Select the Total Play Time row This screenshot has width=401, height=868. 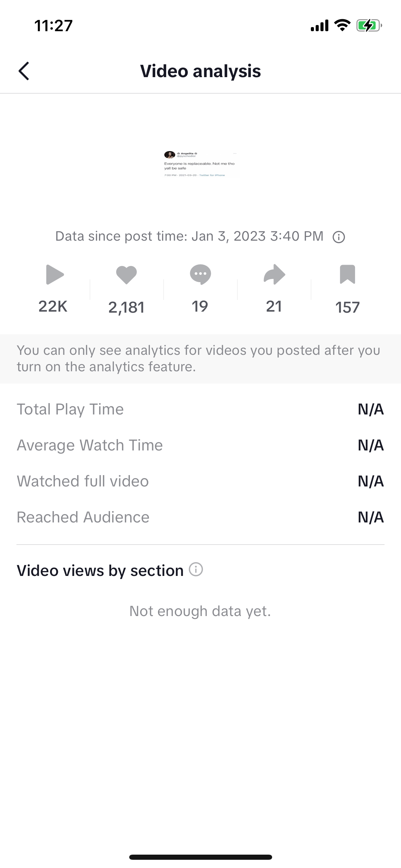point(200,409)
